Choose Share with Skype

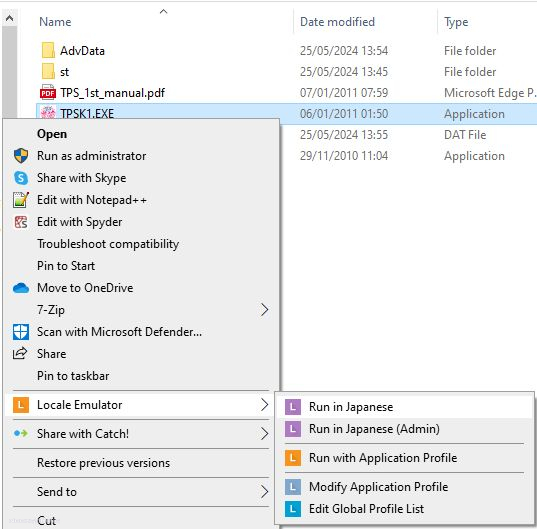coord(141,178)
